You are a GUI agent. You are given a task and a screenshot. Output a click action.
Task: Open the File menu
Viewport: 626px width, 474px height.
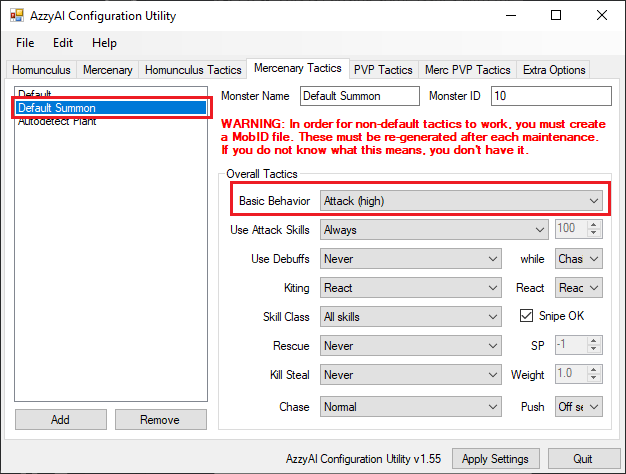pyautogui.click(x=25, y=43)
